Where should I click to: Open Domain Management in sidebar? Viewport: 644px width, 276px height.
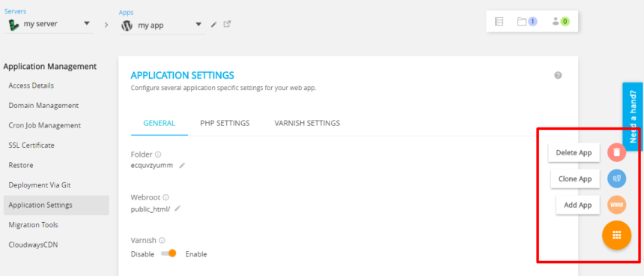[x=43, y=105]
